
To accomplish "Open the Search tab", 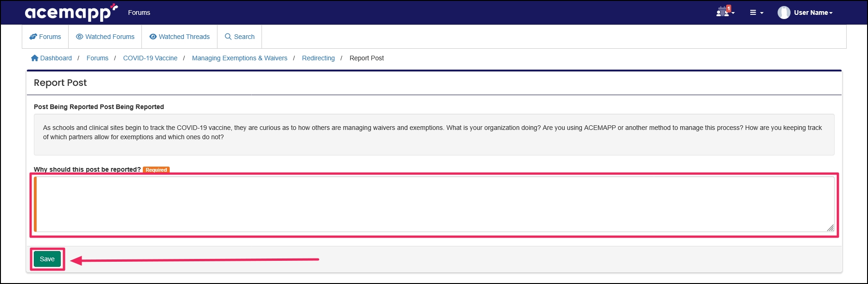I will pyautogui.click(x=240, y=37).
